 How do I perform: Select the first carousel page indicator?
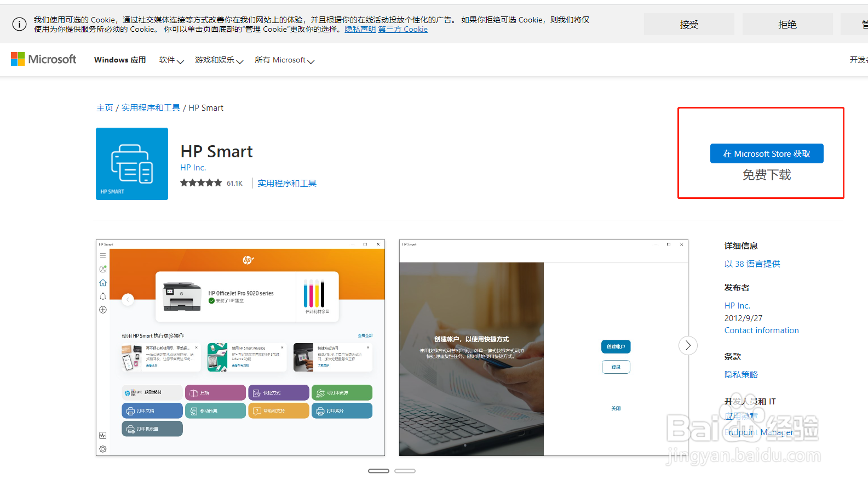coord(378,471)
